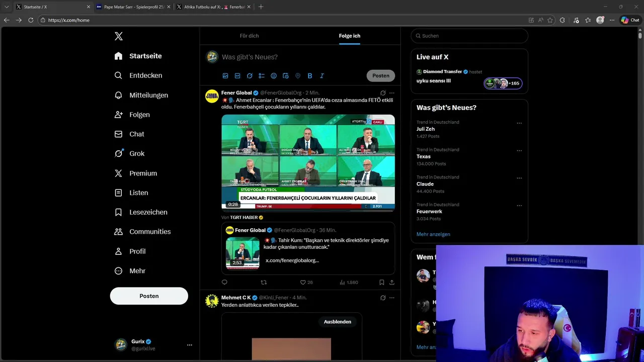Open more options on Mehmet C K post
Screen dimensions: 644x362
tap(392, 298)
